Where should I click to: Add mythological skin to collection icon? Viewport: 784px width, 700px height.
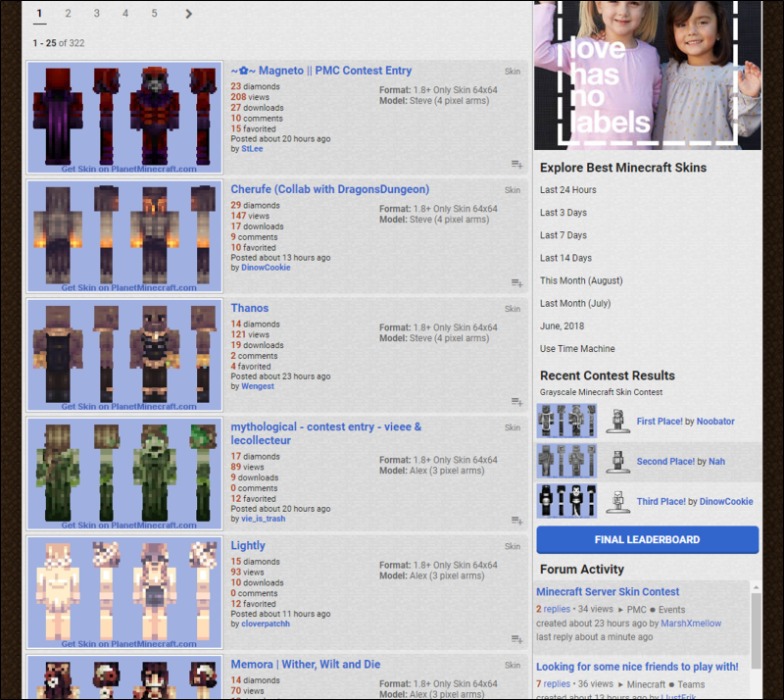coord(517,521)
